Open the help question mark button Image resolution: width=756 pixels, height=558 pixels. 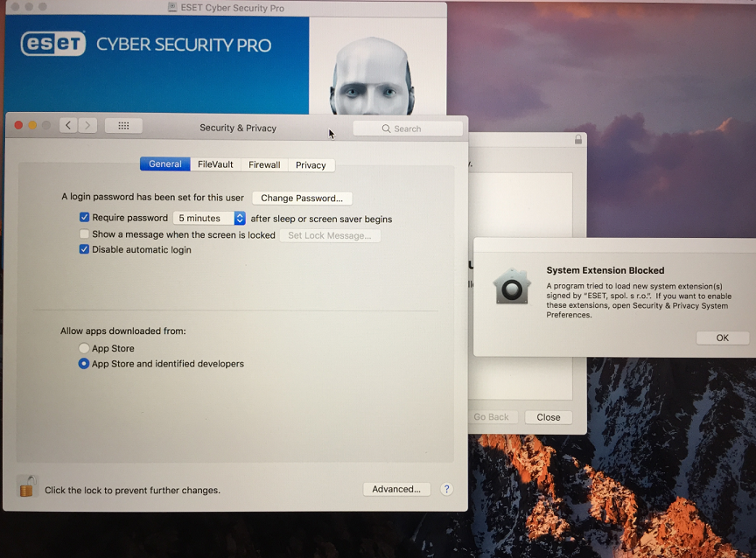click(446, 489)
